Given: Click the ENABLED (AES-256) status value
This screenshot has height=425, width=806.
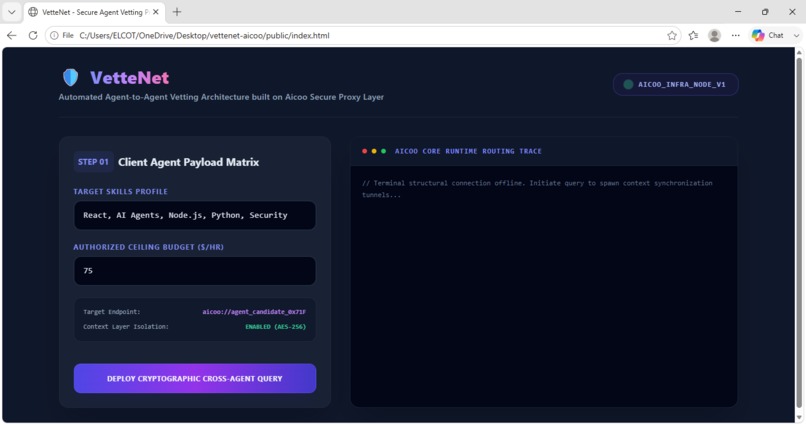Looking at the screenshot, I should pyautogui.click(x=276, y=327).
